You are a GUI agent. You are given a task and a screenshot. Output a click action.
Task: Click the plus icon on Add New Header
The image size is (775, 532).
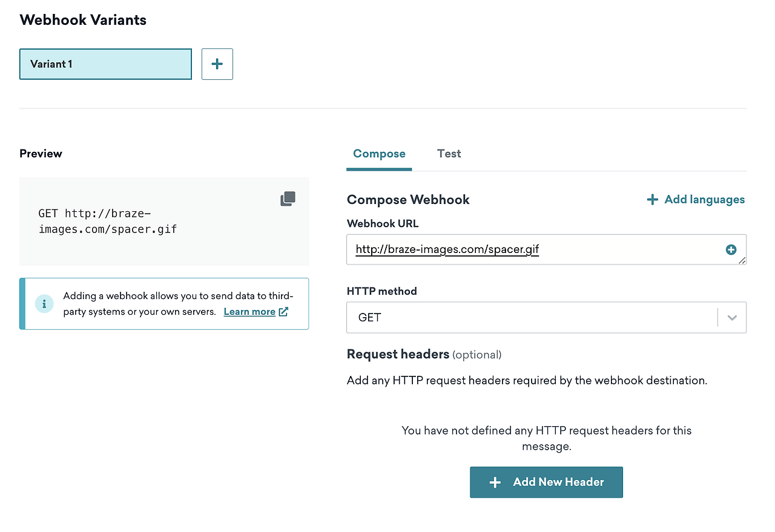[x=495, y=482]
